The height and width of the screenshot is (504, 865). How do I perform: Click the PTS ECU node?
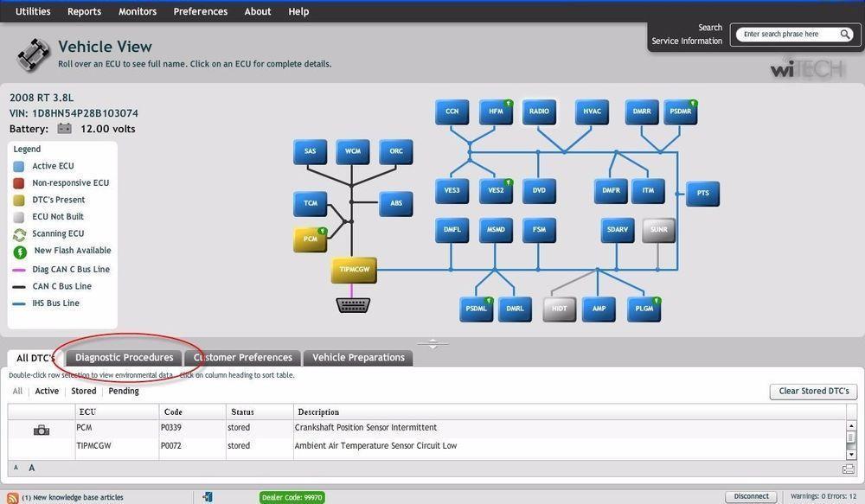(702, 194)
